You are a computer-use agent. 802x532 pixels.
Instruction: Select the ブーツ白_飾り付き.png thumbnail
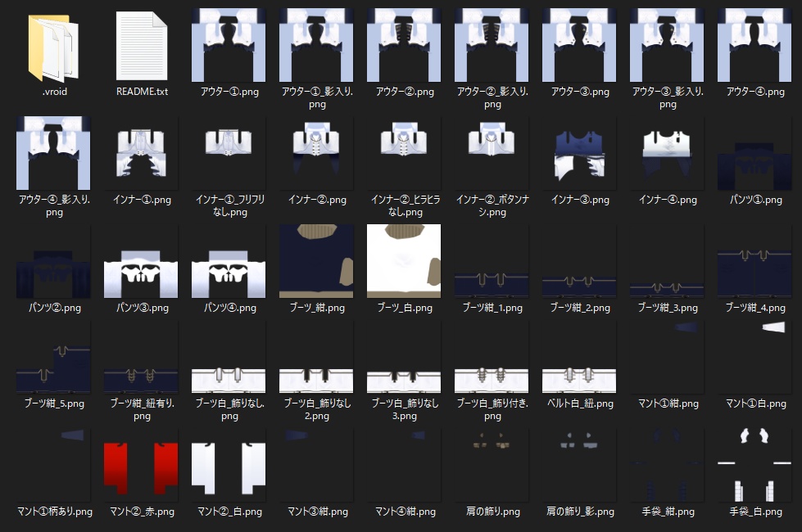tap(492, 357)
